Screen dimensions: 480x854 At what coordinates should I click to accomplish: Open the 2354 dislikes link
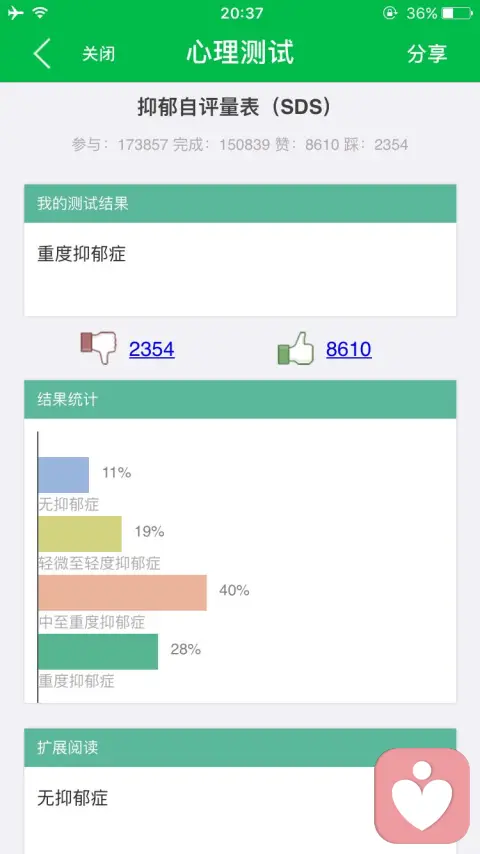point(151,349)
